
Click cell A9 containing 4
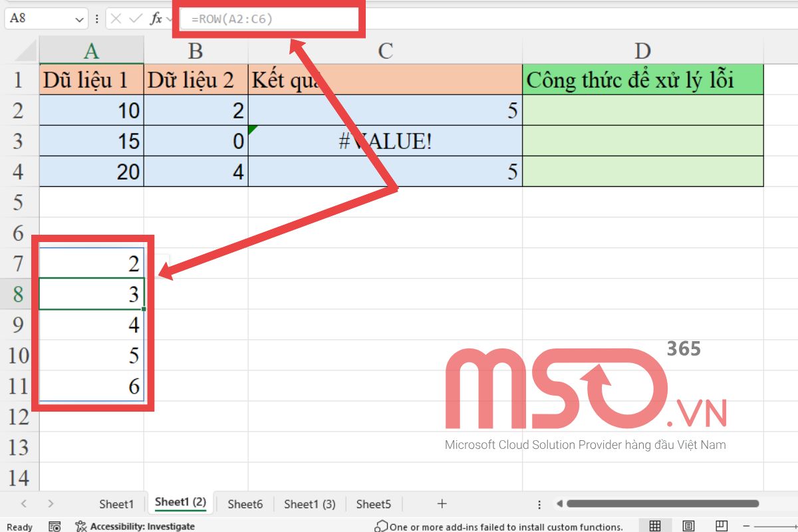(92, 325)
